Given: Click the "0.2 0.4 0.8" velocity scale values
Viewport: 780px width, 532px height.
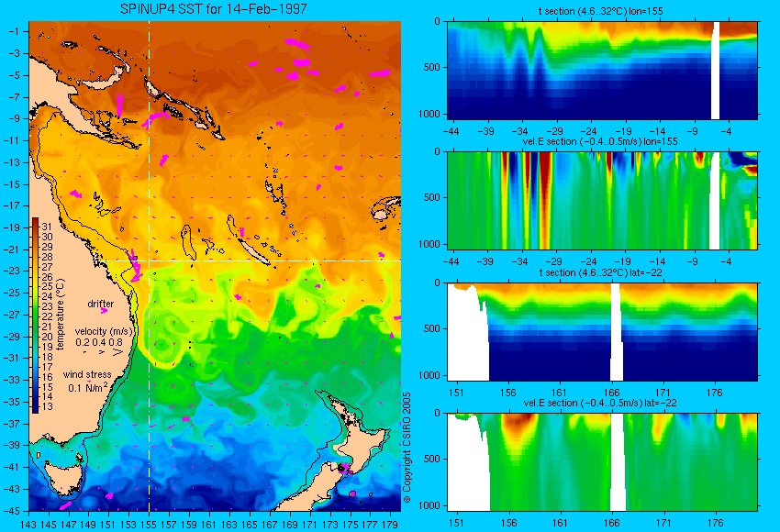Looking at the screenshot, I should click(x=99, y=342).
